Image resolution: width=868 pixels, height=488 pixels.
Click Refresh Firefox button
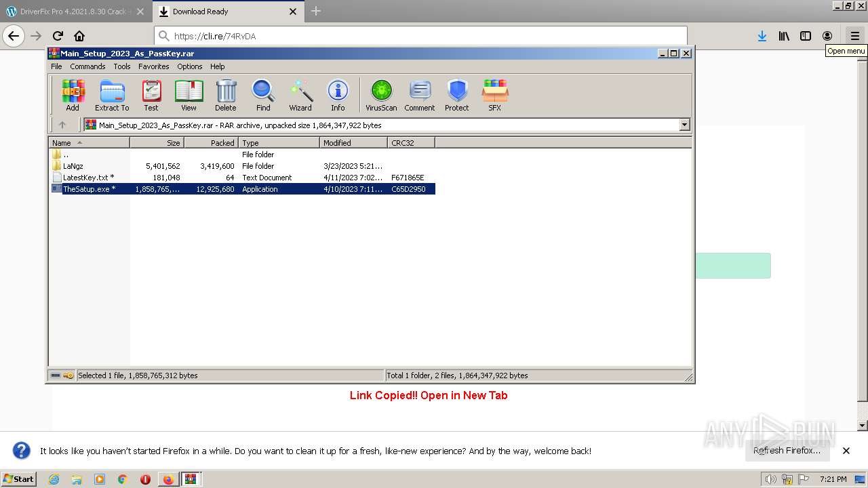(787, 451)
